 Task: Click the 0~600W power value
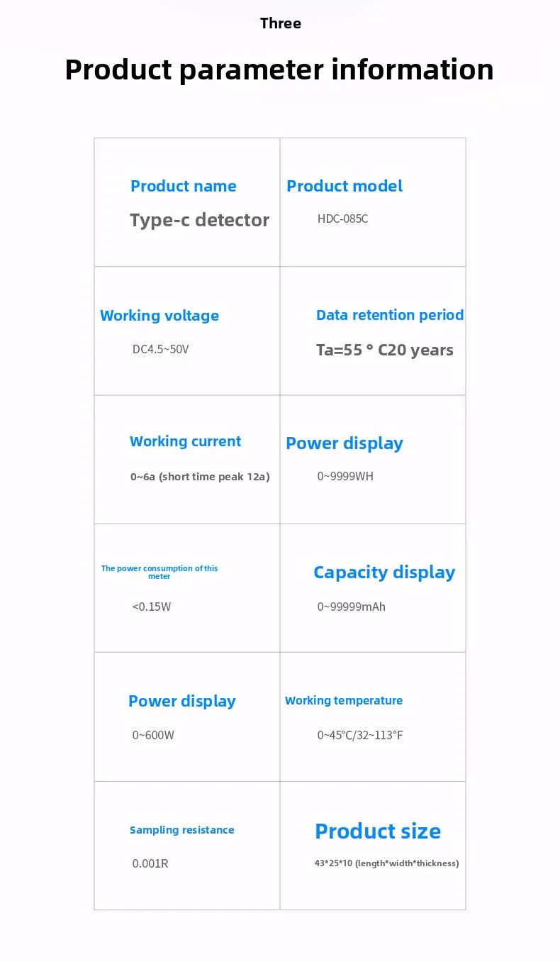pyautogui.click(x=152, y=735)
